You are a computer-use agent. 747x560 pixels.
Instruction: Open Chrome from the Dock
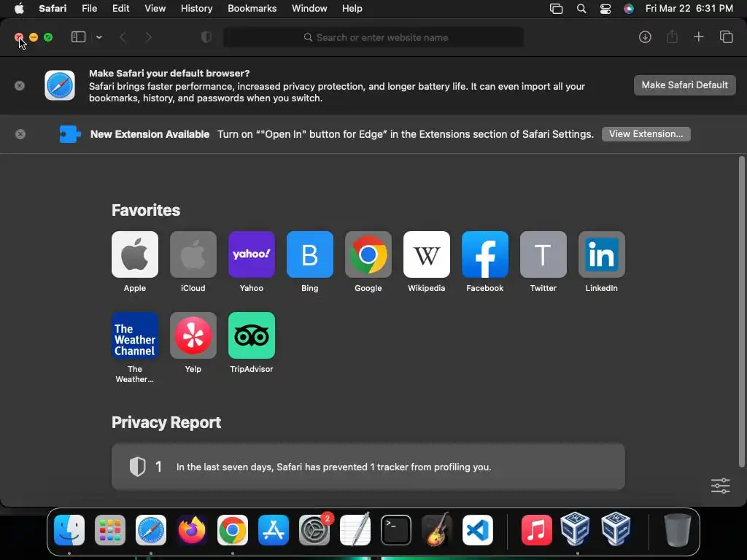point(233,530)
